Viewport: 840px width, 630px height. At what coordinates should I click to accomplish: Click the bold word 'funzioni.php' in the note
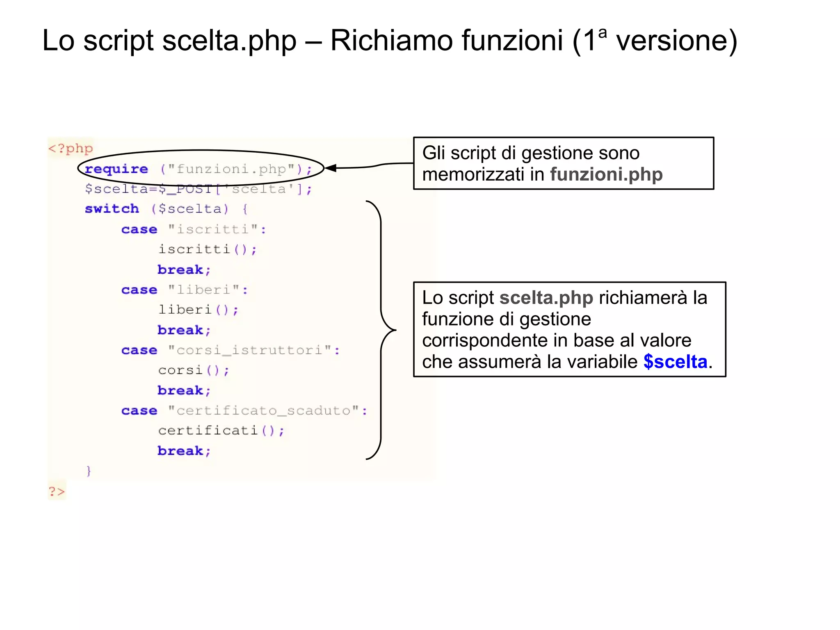[x=606, y=174]
